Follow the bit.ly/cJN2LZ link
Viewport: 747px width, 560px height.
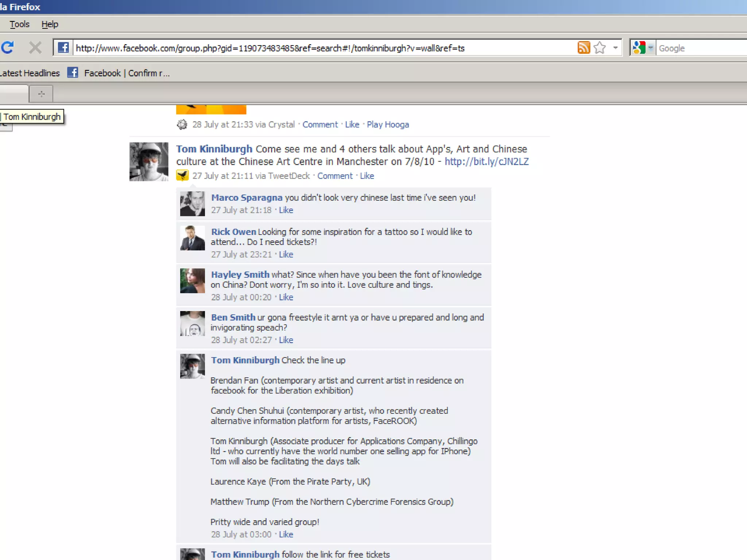coord(486,162)
